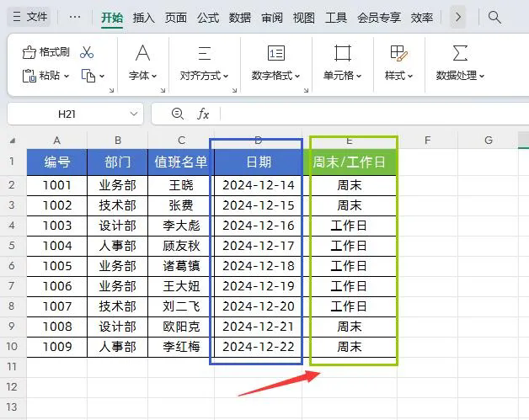Viewport: 529px width, 420px height.
Task: Open clipboard group dialog launcher
Action: click(112, 90)
